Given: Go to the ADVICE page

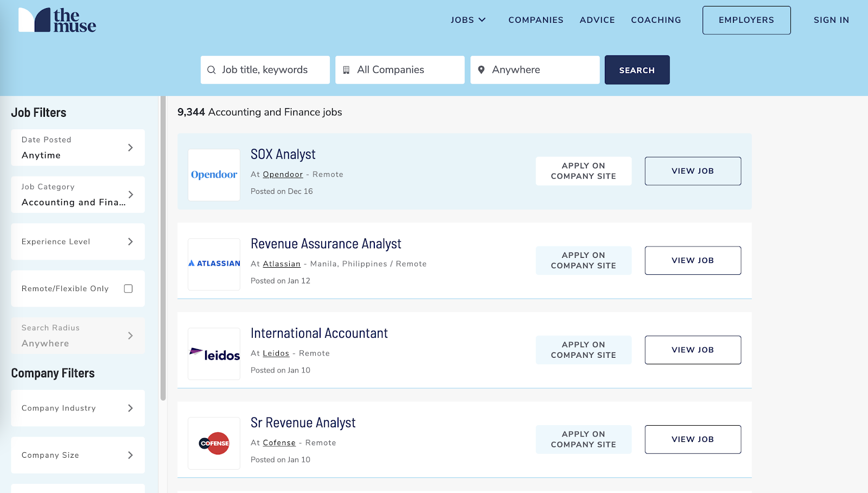Looking at the screenshot, I should tap(597, 20).
